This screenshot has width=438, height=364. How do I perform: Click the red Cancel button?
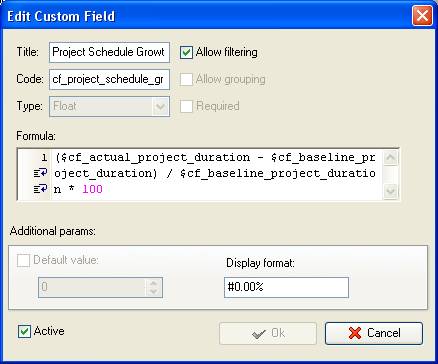point(374,333)
